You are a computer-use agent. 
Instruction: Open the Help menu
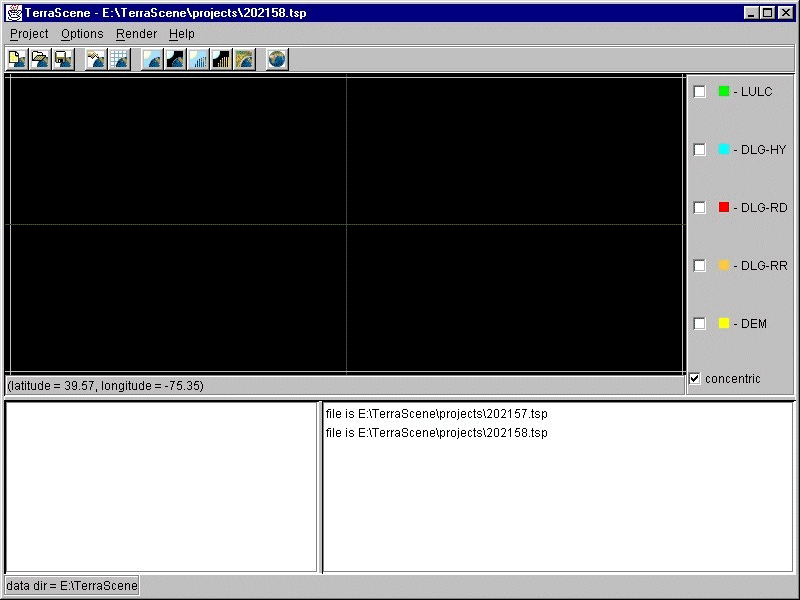click(182, 34)
